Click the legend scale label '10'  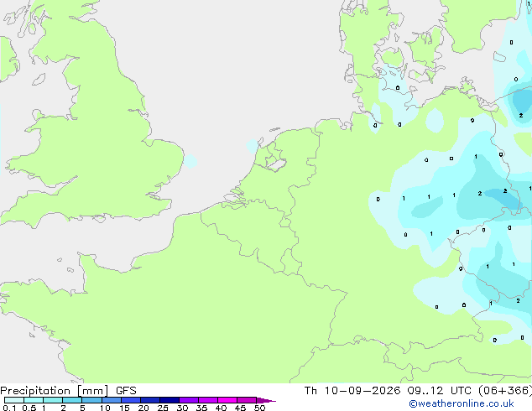point(105,408)
